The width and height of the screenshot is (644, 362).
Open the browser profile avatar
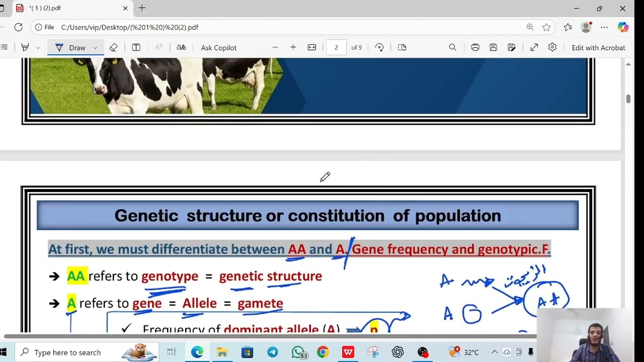pyautogui.click(x=586, y=27)
